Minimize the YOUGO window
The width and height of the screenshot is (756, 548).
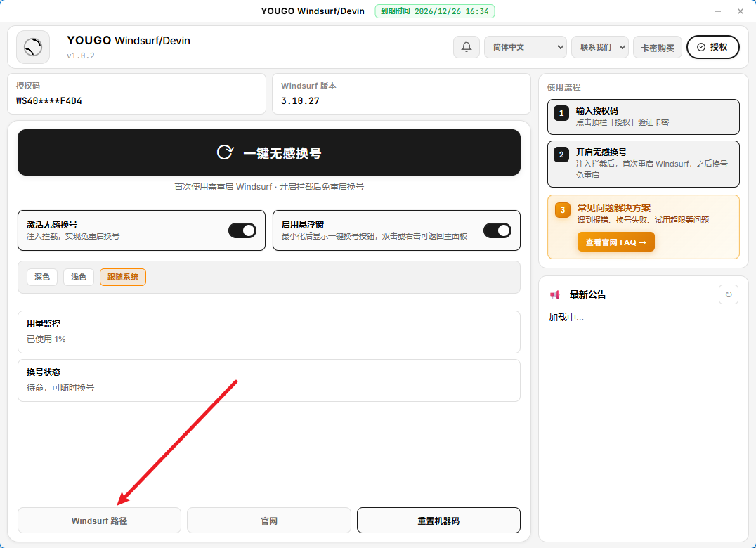pyautogui.click(x=718, y=11)
